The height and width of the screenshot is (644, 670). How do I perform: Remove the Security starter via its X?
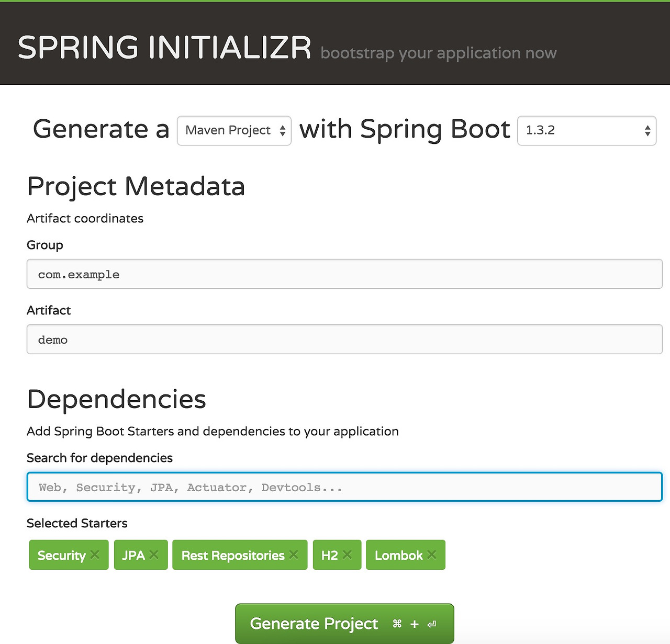tap(95, 555)
